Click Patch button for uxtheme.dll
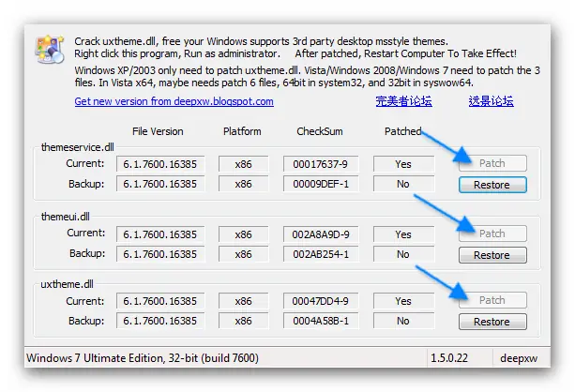This screenshot has height=392, width=575. (492, 300)
